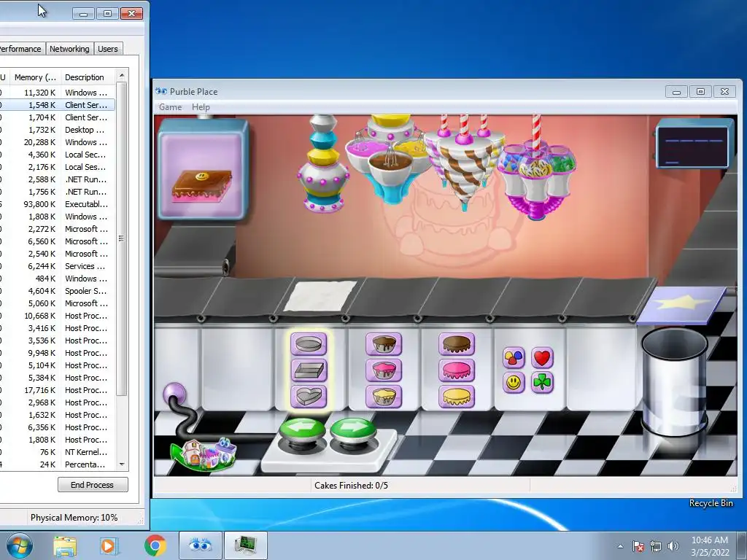Launch Google Chrome from taskbar

(x=155, y=545)
